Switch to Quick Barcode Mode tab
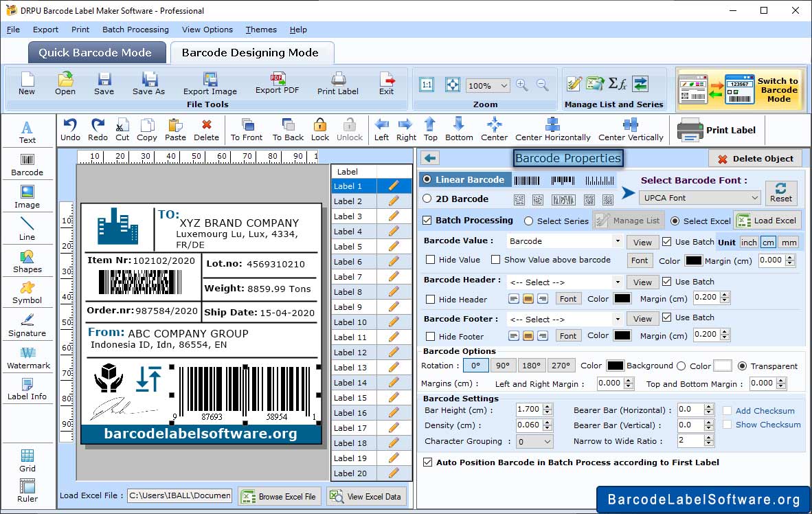The width and height of the screenshot is (812, 514). [96, 53]
